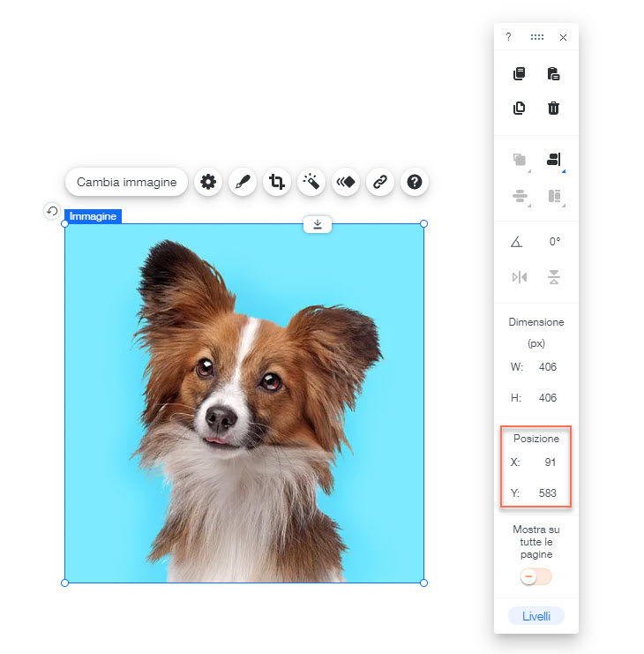Open the magic wand filters icon

pos(311,182)
